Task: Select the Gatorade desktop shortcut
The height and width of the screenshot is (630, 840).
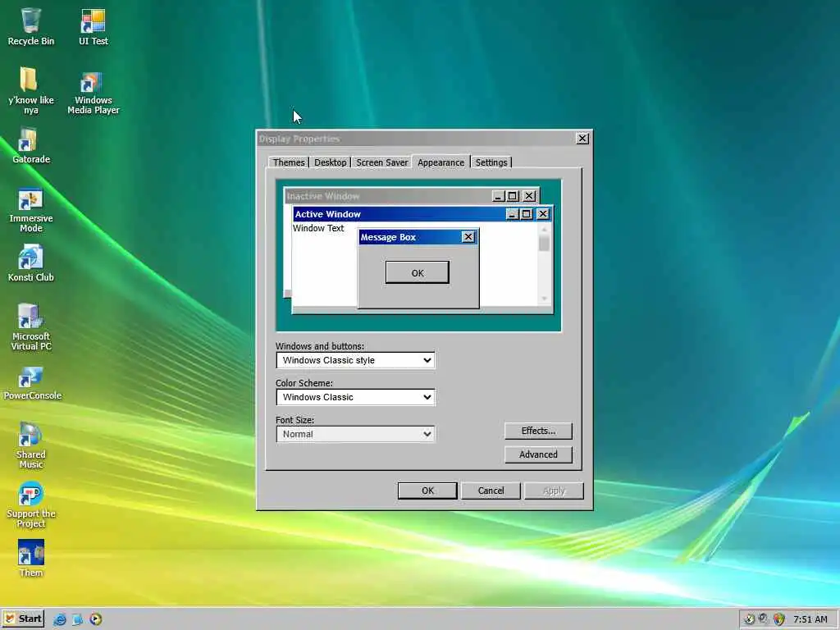Action: (x=30, y=146)
